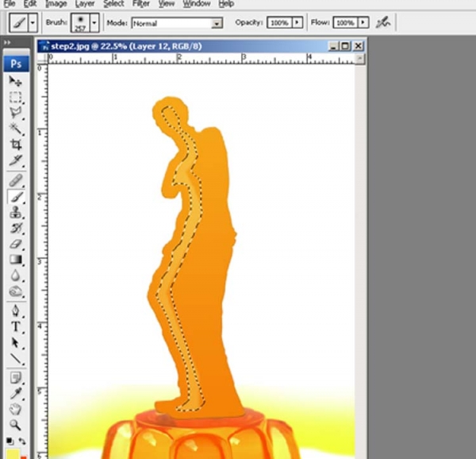476x459 pixels.
Task: Select the Slice tool
Action: pyautogui.click(x=15, y=160)
